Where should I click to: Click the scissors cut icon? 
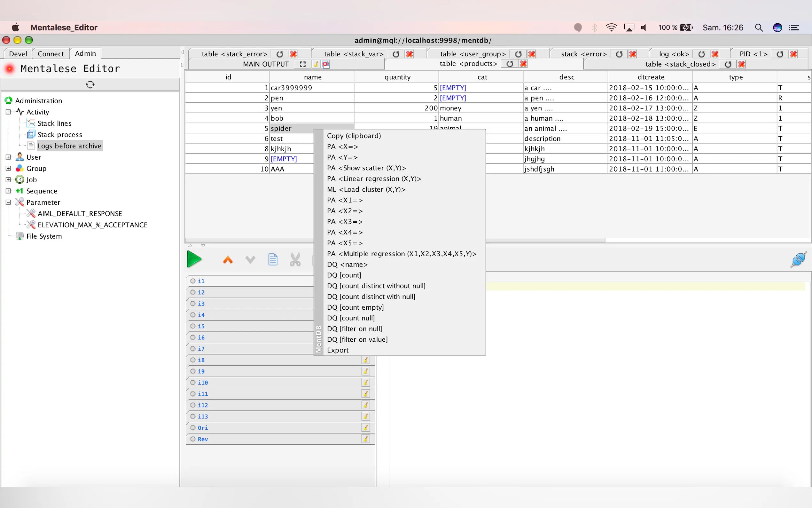[295, 260]
